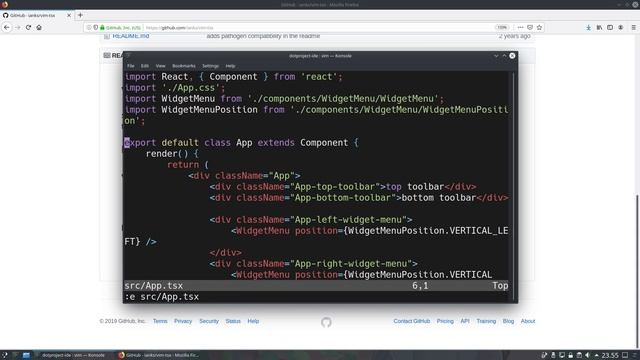640x360 pixels.
Task: Click the show desktop taskbar icon
Action: [x=625, y=355]
